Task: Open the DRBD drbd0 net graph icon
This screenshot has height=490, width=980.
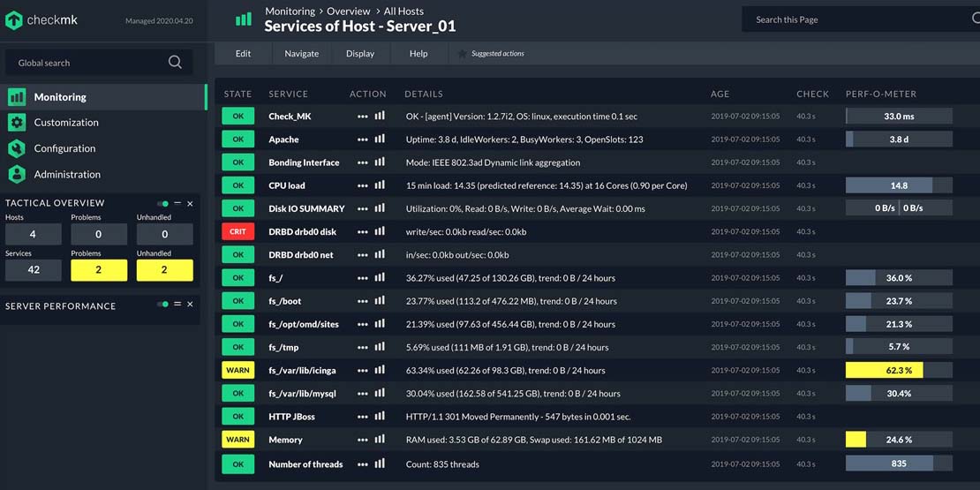Action: tap(380, 254)
